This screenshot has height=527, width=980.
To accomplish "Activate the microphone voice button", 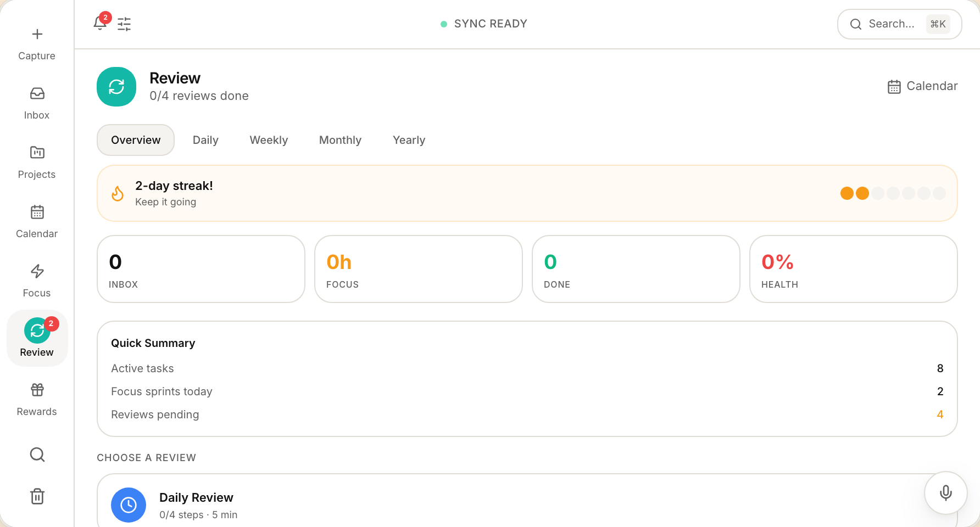I will (946, 492).
